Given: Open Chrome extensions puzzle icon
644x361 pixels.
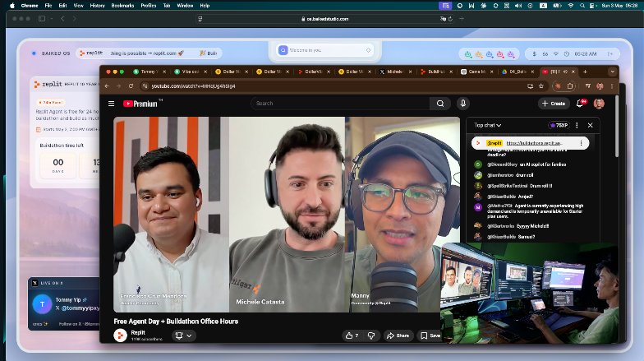Looking at the screenshot, I should click(x=570, y=86).
